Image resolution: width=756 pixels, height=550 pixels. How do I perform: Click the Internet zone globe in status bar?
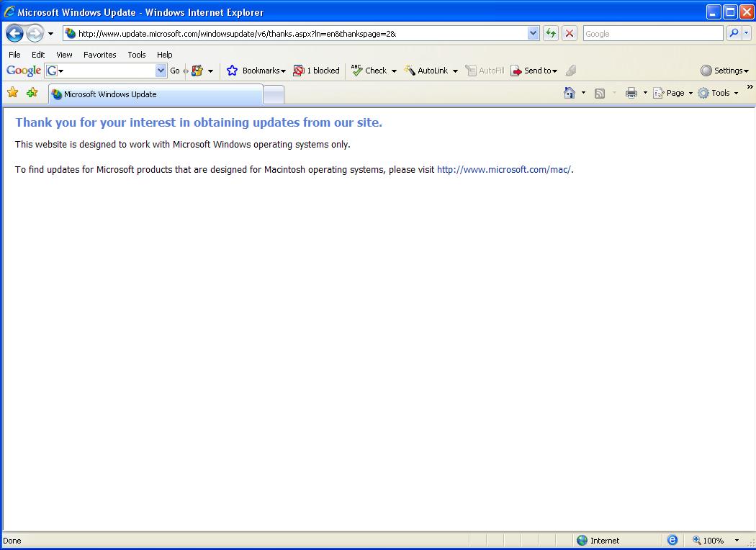pos(582,541)
